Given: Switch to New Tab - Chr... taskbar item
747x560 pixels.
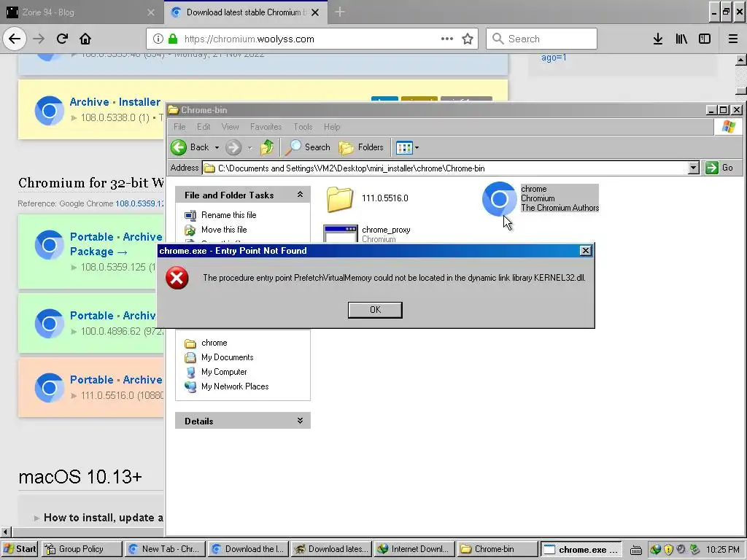Looking at the screenshot, I should [165, 549].
